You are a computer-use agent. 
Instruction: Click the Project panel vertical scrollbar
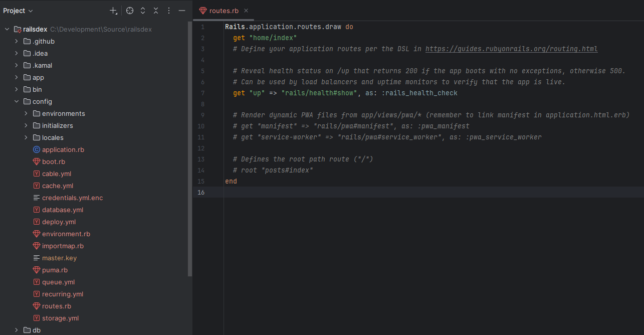(x=190, y=150)
